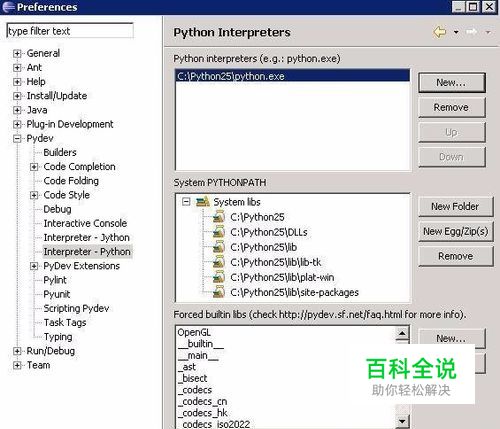Select __main__ in forced builtins list

tap(198, 355)
